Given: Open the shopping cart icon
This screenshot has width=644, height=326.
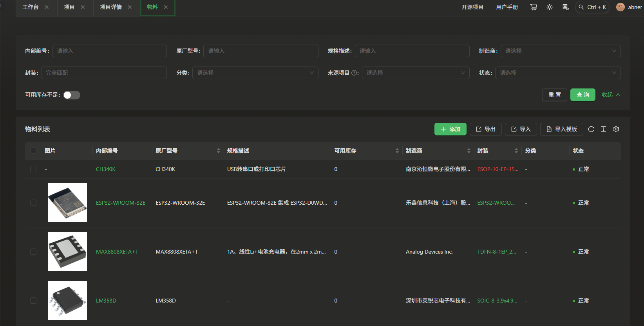Looking at the screenshot, I should click(534, 7).
